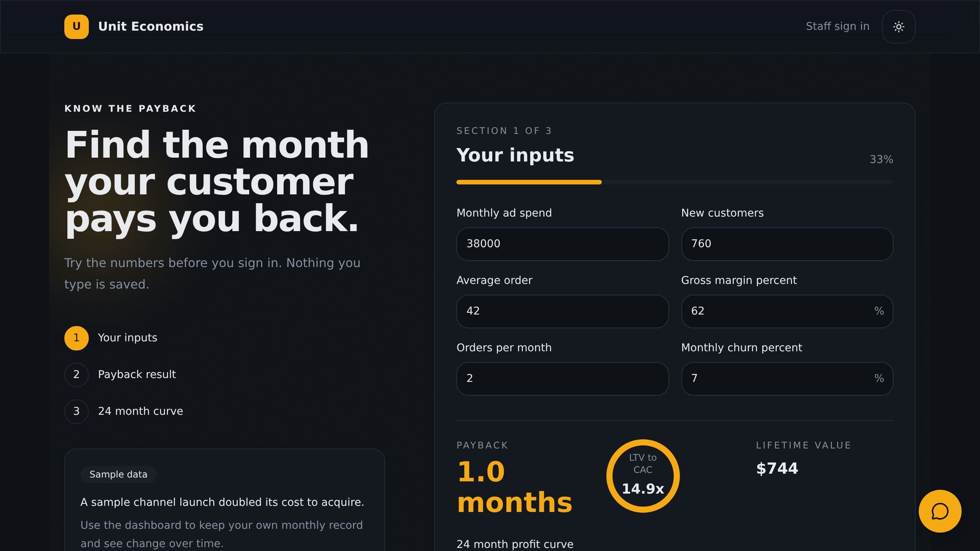Click the Gross margin percent field

(x=787, y=311)
